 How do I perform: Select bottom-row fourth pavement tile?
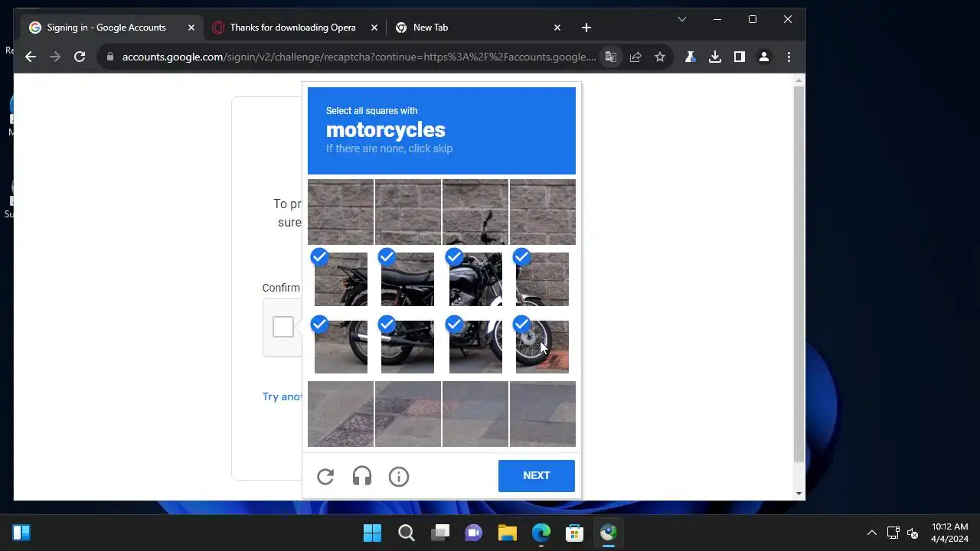pos(543,414)
